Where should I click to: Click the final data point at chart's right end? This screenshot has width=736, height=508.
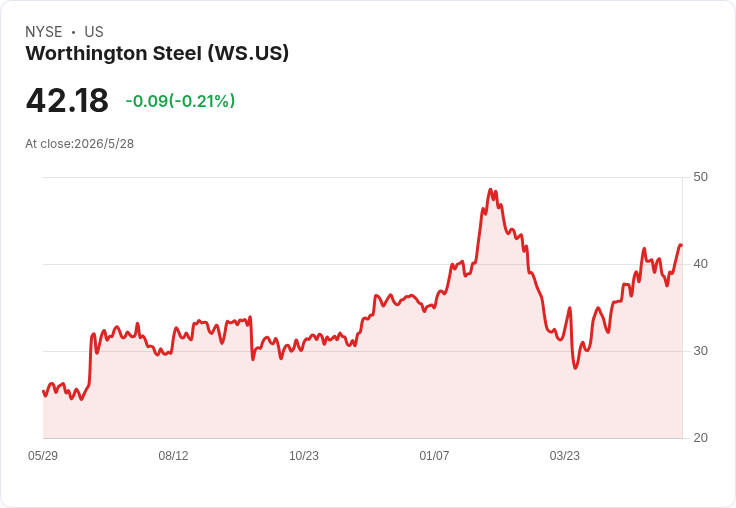pos(681,245)
